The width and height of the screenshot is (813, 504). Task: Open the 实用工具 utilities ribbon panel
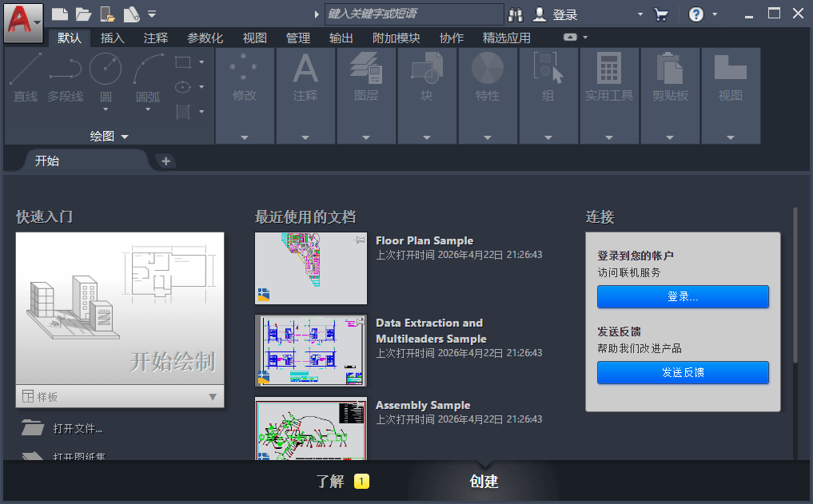point(609,96)
